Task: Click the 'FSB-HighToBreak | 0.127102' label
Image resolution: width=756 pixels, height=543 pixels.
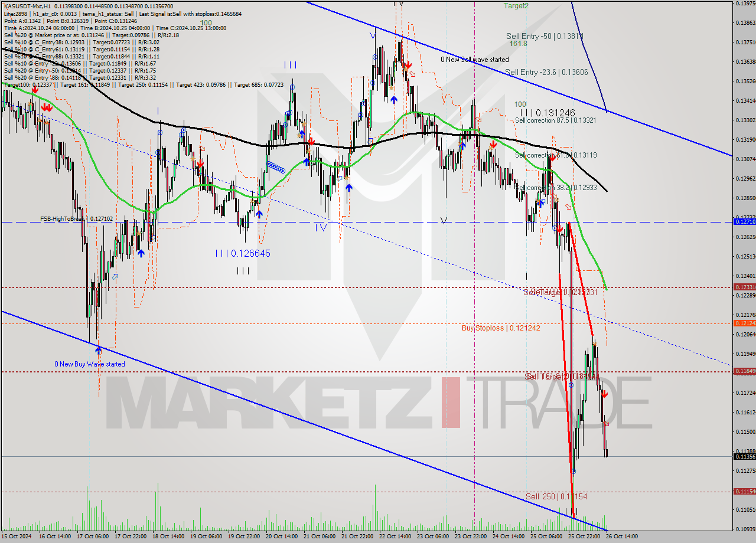Action: tap(76, 218)
